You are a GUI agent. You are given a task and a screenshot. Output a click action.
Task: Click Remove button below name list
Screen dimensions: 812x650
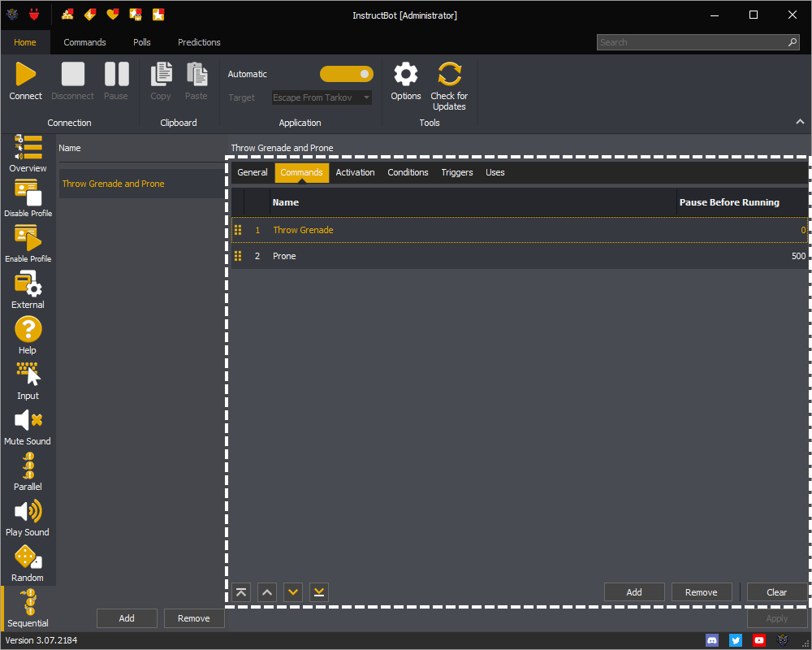click(194, 617)
